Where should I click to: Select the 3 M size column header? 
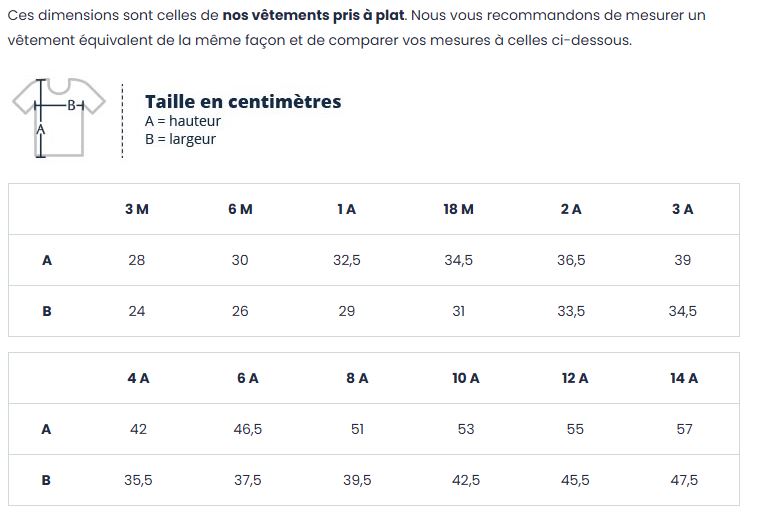click(137, 209)
